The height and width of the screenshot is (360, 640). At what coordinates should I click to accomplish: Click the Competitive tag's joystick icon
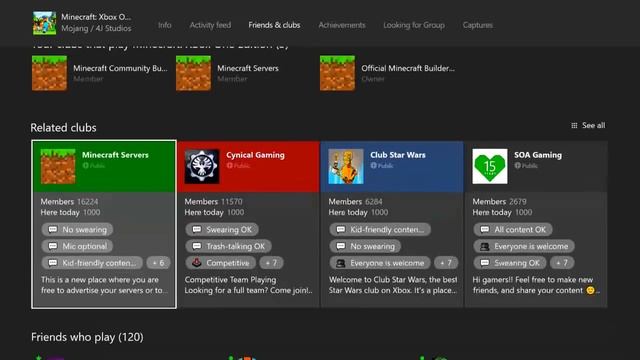coord(197,262)
